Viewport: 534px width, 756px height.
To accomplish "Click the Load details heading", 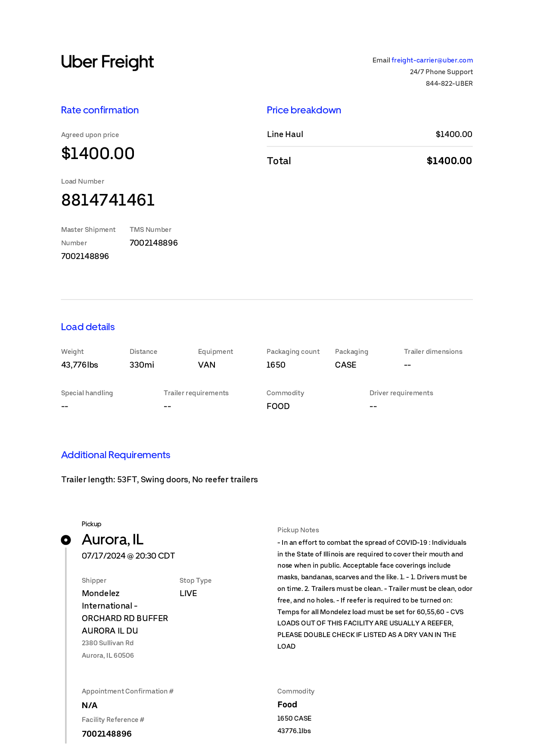I will [x=88, y=327].
